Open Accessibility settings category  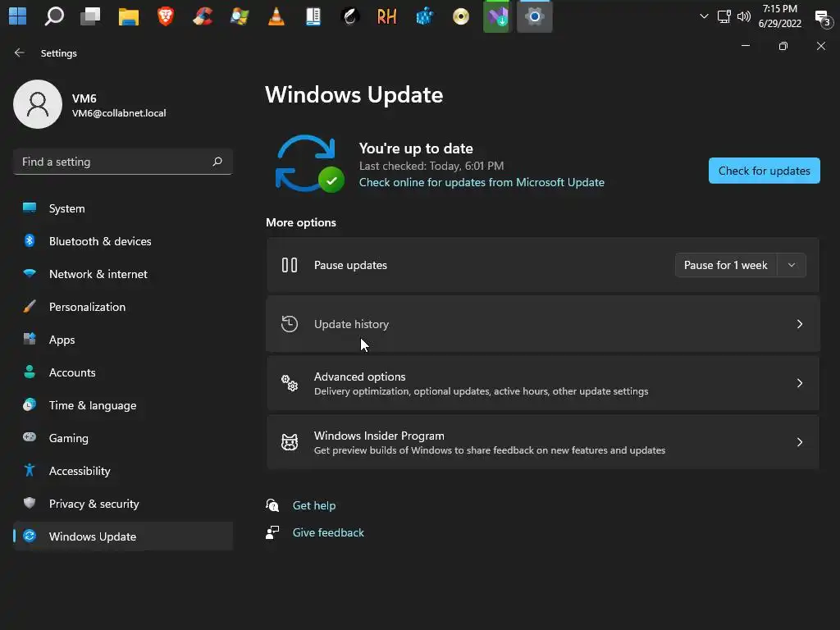click(123, 471)
